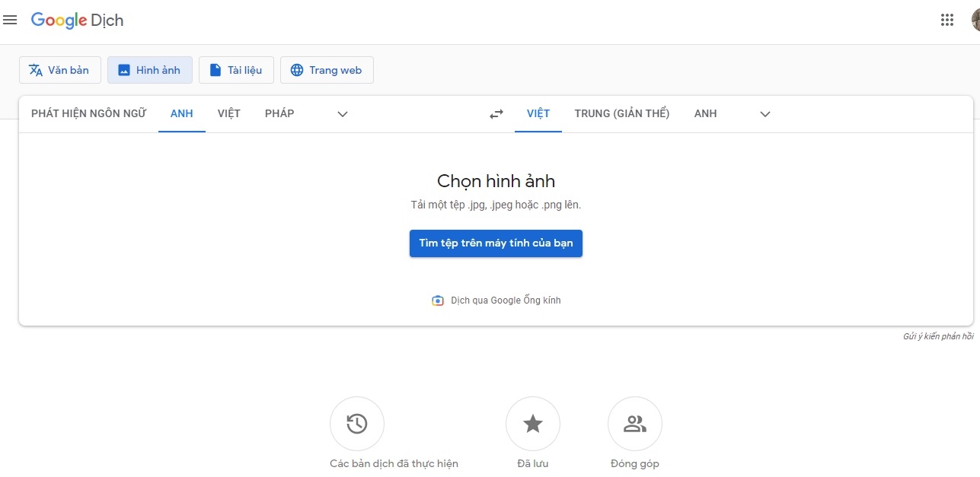Click the 'Đóng góp' label
This screenshot has height=477, width=980.
635,463
